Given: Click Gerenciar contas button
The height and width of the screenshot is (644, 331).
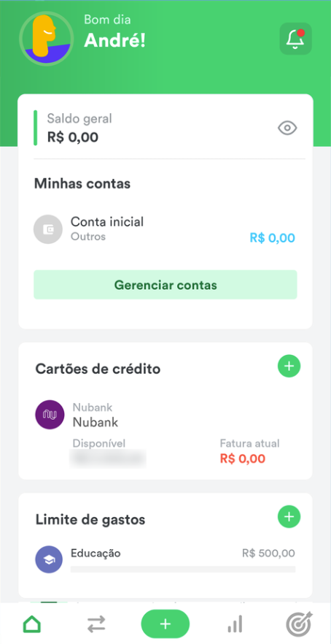Looking at the screenshot, I should (x=165, y=285).
